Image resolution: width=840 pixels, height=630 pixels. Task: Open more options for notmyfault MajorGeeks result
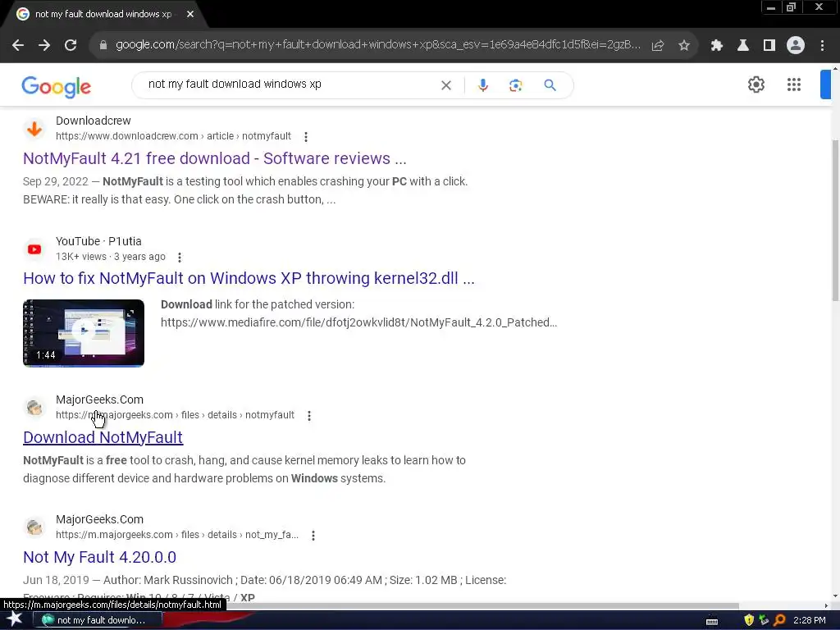(309, 416)
